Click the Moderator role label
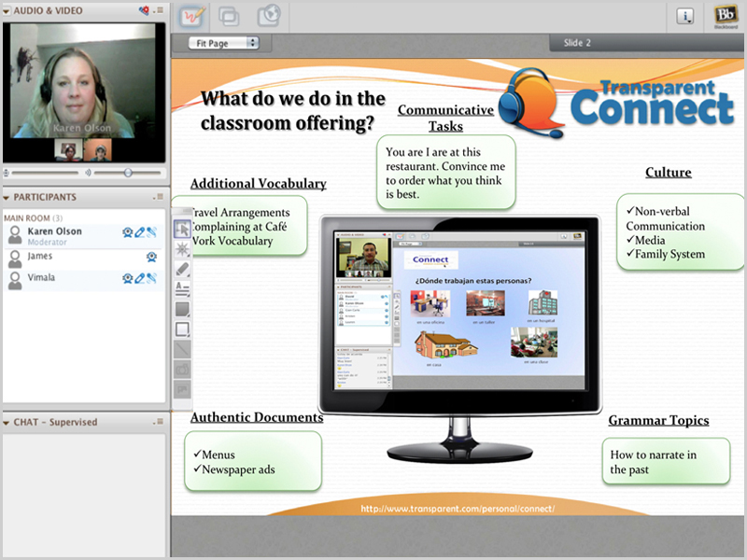747x560 pixels. 48,242
